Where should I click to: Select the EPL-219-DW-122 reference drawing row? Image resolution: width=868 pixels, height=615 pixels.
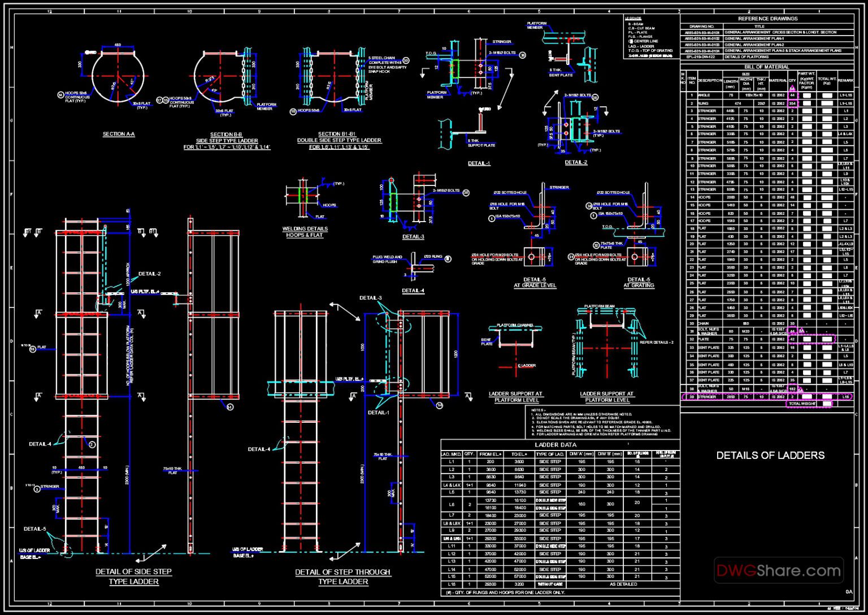point(701,55)
